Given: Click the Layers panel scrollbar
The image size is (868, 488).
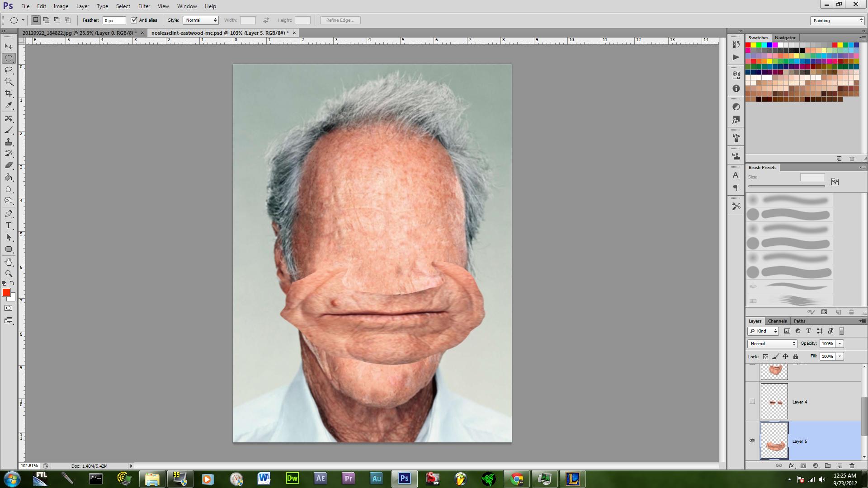Looking at the screenshot, I should pos(864,416).
